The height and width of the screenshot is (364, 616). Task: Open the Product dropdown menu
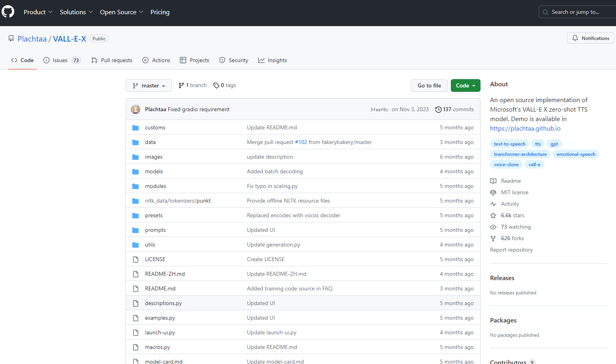click(38, 12)
